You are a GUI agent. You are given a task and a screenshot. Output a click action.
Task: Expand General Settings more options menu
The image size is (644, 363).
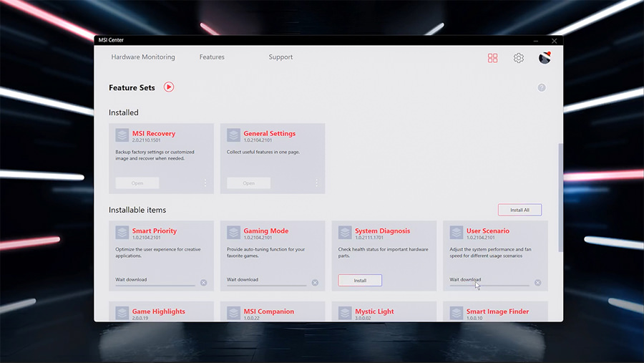coord(317,183)
